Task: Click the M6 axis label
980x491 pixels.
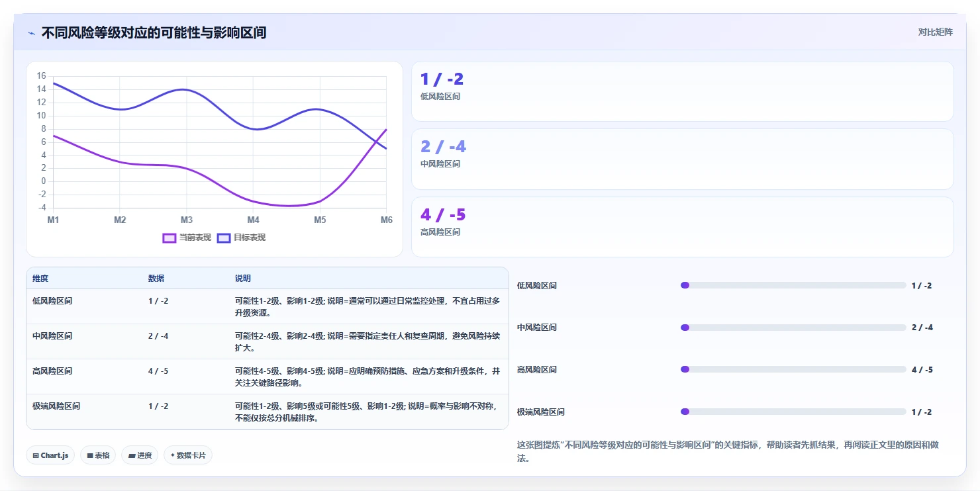Action: pyautogui.click(x=387, y=220)
